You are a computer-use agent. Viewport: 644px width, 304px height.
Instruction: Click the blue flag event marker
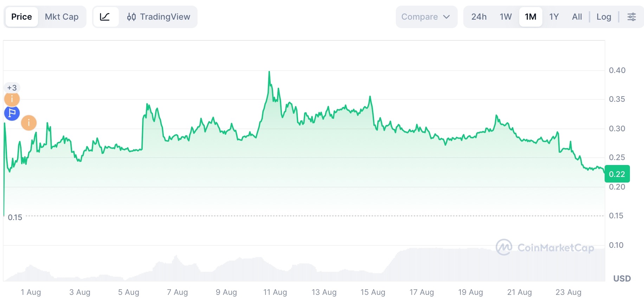[x=12, y=113]
